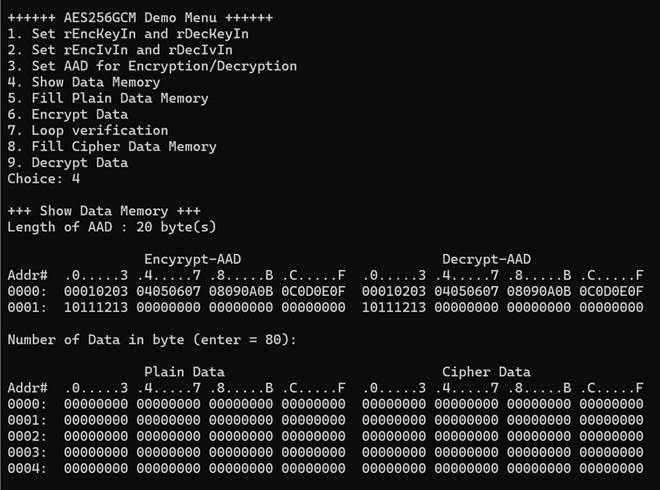Select the Decrypt-AAD column heading
660x490 pixels.
point(486,259)
